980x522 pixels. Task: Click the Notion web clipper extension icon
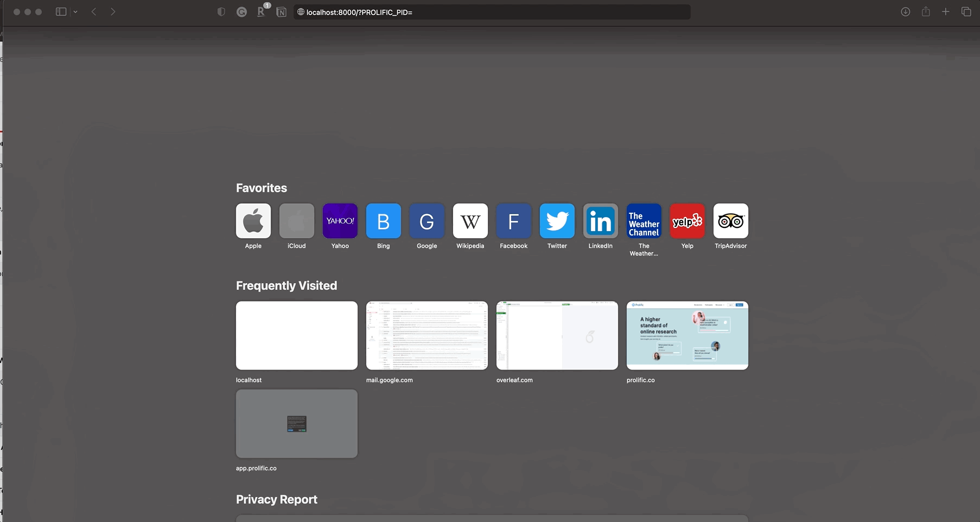pos(282,12)
